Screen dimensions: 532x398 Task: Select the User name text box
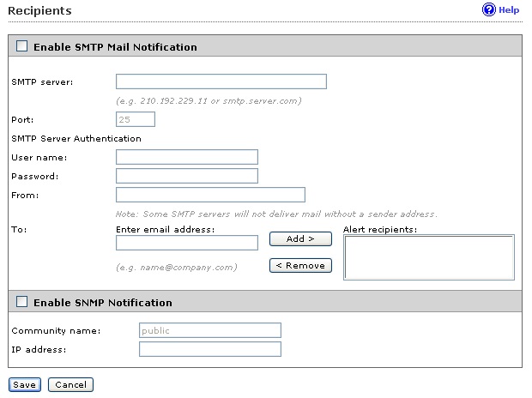[186, 157]
